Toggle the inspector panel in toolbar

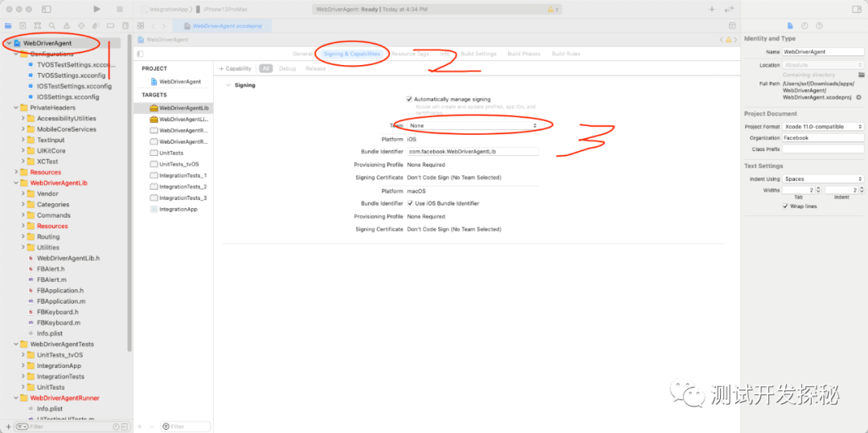(x=857, y=10)
